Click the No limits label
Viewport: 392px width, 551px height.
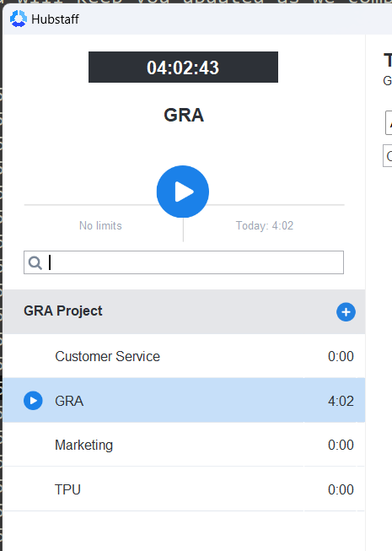pyautogui.click(x=100, y=225)
